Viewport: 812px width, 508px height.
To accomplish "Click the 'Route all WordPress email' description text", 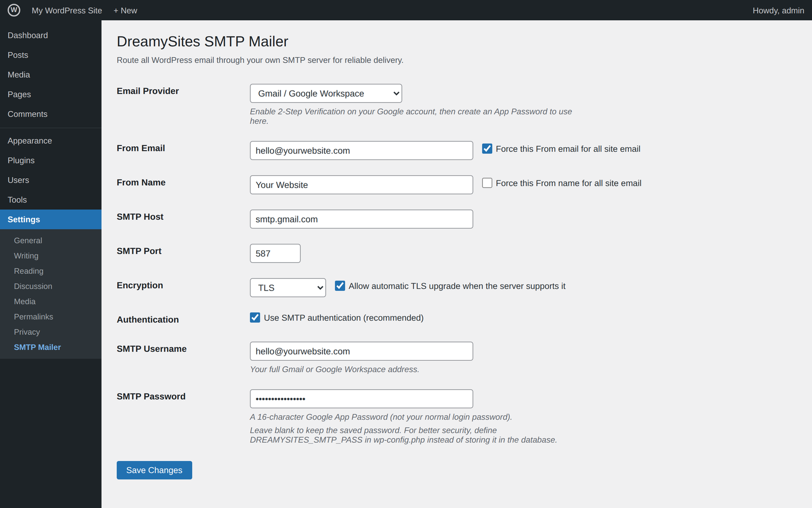I will point(260,60).
